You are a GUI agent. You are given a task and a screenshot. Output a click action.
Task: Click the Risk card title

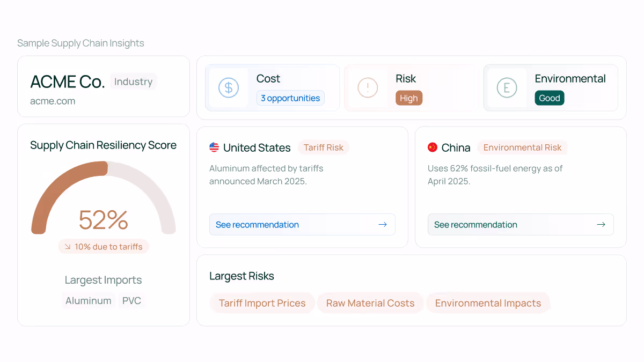[406, 78]
